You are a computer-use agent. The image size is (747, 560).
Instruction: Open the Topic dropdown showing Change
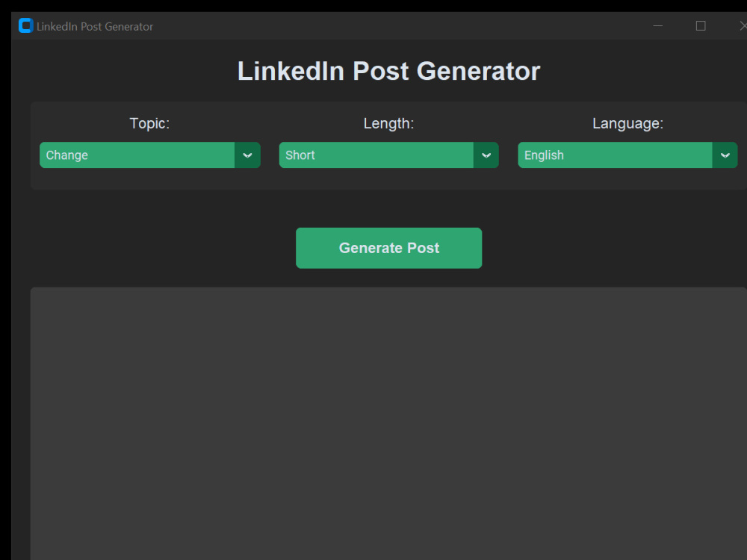coord(149,155)
